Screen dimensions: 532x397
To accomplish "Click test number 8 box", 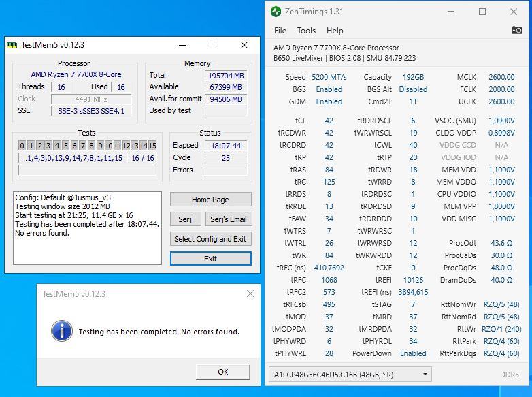I will tap(91, 146).
